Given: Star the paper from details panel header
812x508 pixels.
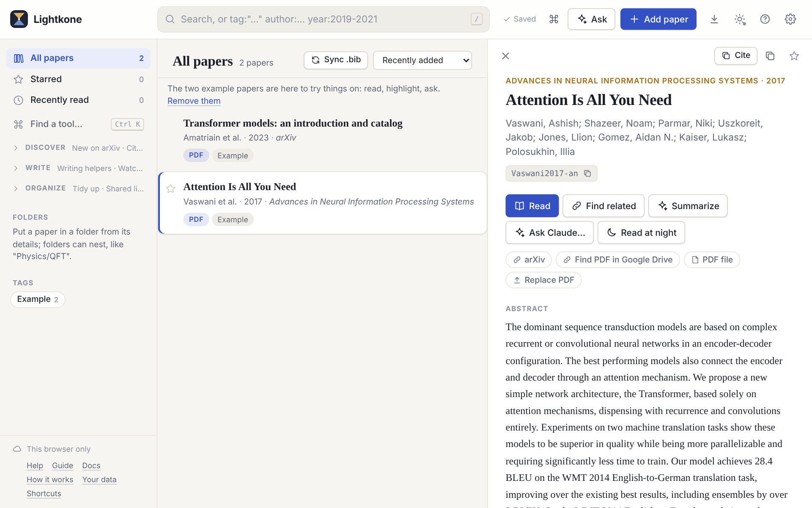Looking at the screenshot, I should pyautogui.click(x=794, y=56).
